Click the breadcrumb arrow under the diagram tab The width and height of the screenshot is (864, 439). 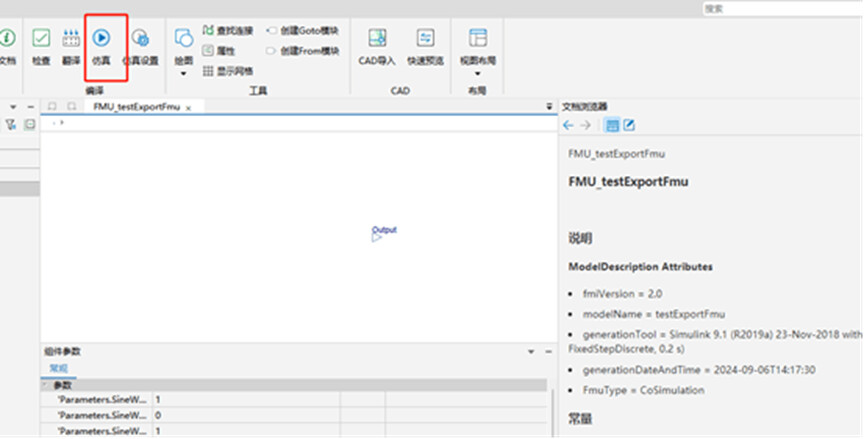[x=62, y=123]
